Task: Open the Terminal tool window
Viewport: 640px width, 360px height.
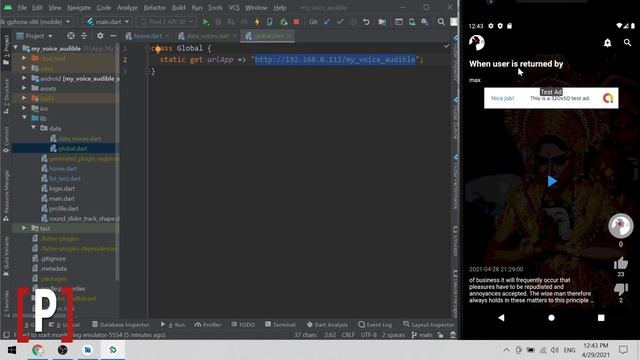Action: tap(280, 325)
